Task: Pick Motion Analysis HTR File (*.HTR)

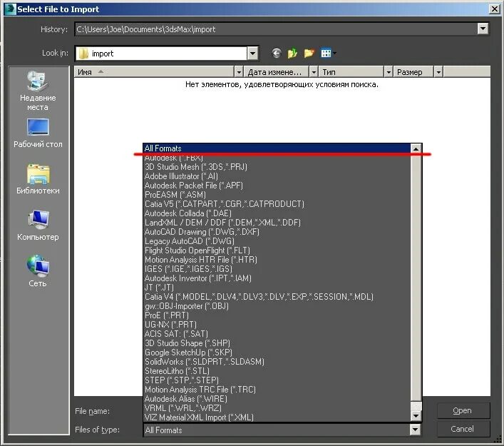Action: [277, 260]
